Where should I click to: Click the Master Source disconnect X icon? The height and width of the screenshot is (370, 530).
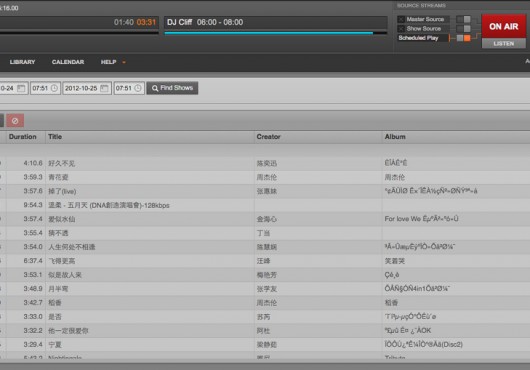[x=401, y=19]
